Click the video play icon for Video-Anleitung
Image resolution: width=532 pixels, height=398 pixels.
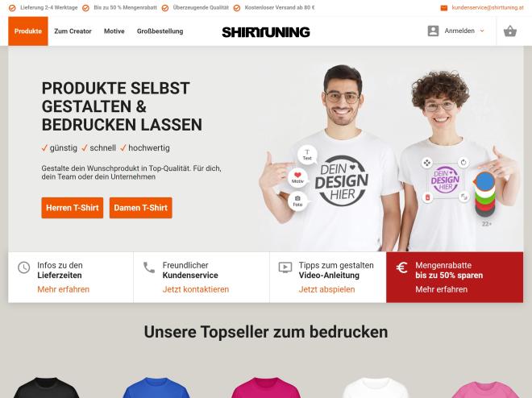point(285,267)
